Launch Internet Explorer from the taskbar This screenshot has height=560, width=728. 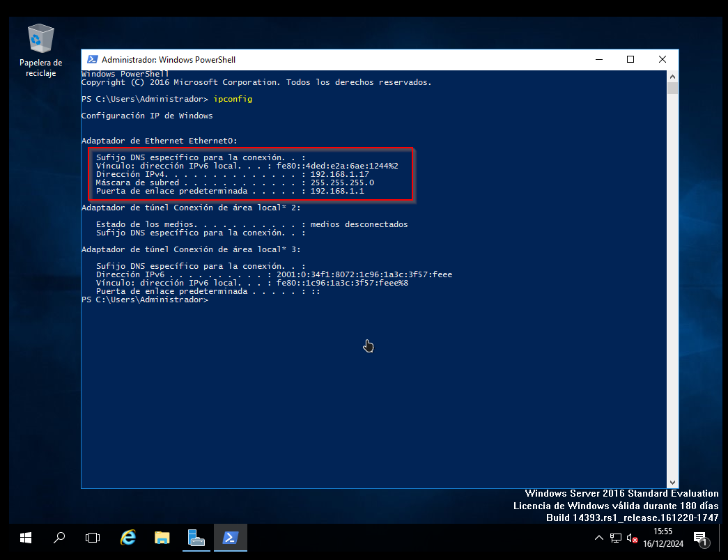tap(128, 538)
